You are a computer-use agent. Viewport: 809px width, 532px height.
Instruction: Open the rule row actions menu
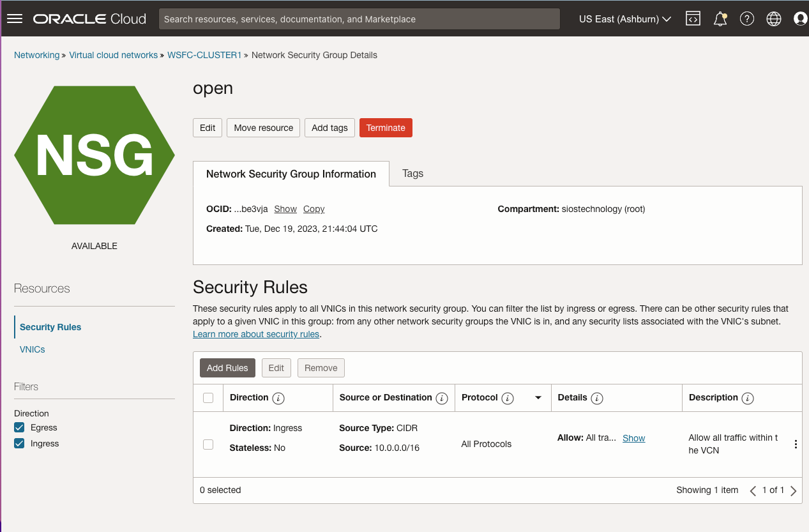coord(796,444)
